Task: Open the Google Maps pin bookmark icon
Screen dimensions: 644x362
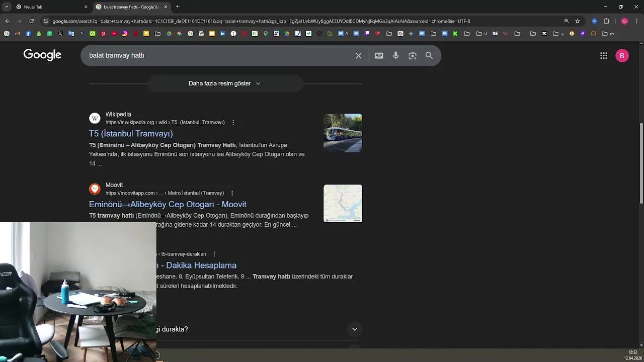Action: tap(266, 34)
